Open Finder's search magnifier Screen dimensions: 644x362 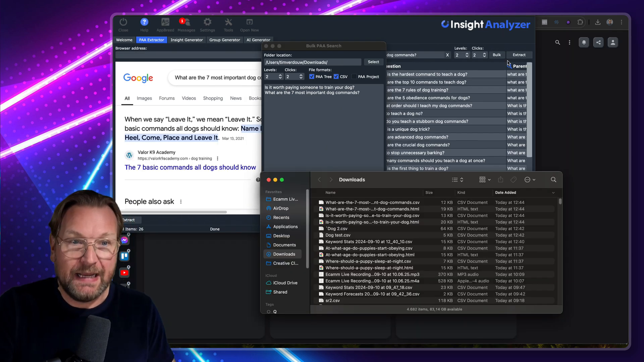553,180
